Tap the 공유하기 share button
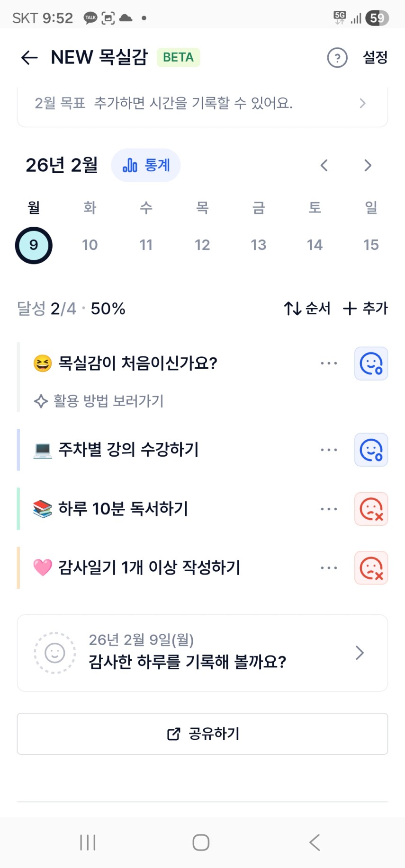The image size is (405, 868). pyautogui.click(x=203, y=734)
